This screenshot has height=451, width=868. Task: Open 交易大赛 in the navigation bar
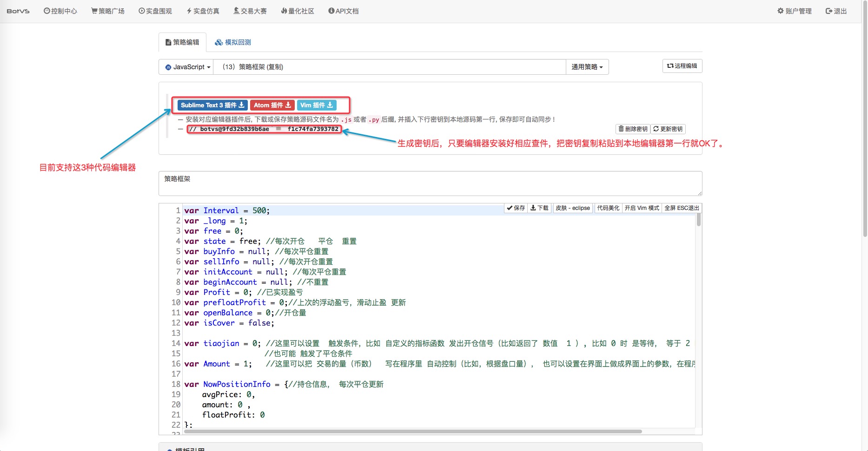250,11
